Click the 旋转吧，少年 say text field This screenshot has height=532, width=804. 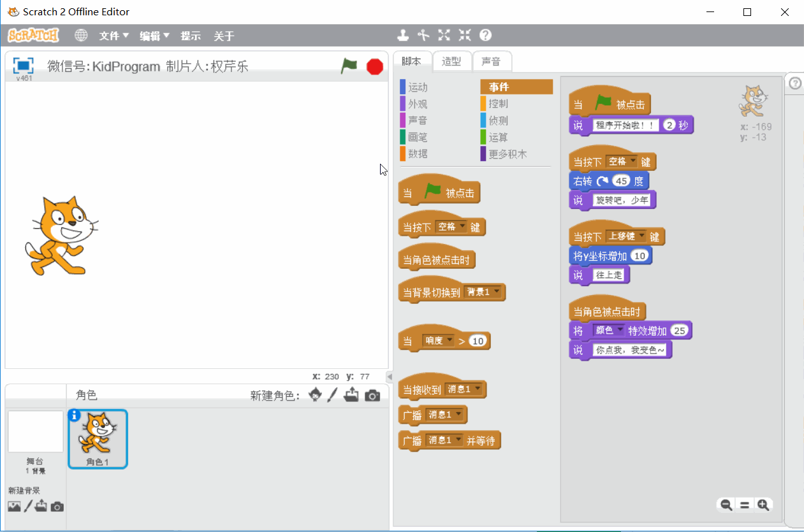click(622, 200)
